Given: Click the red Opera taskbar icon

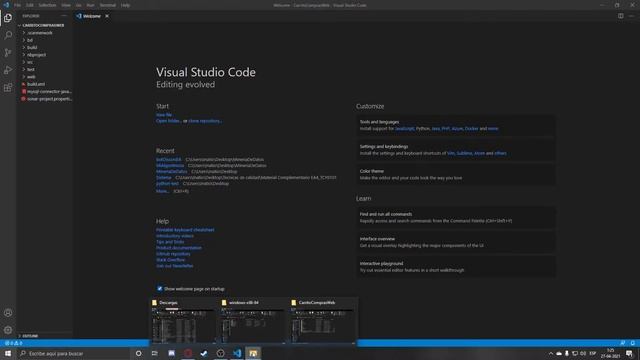Looking at the screenshot, I should point(188,353).
